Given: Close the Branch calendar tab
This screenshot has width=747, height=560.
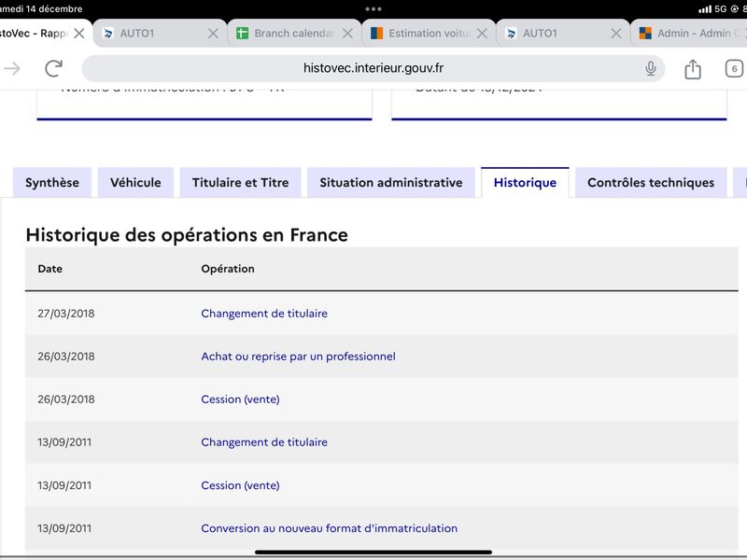Looking at the screenshot, I should [x=347, y=34].
